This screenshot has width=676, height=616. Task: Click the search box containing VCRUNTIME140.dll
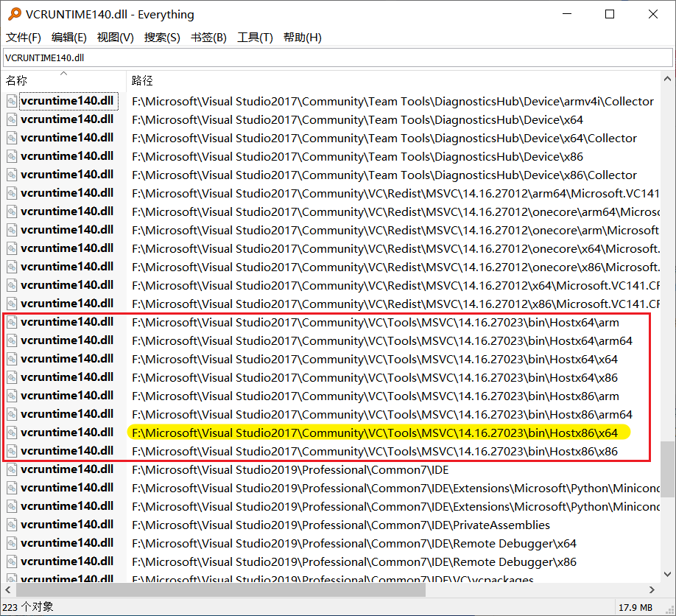[337, 57]
